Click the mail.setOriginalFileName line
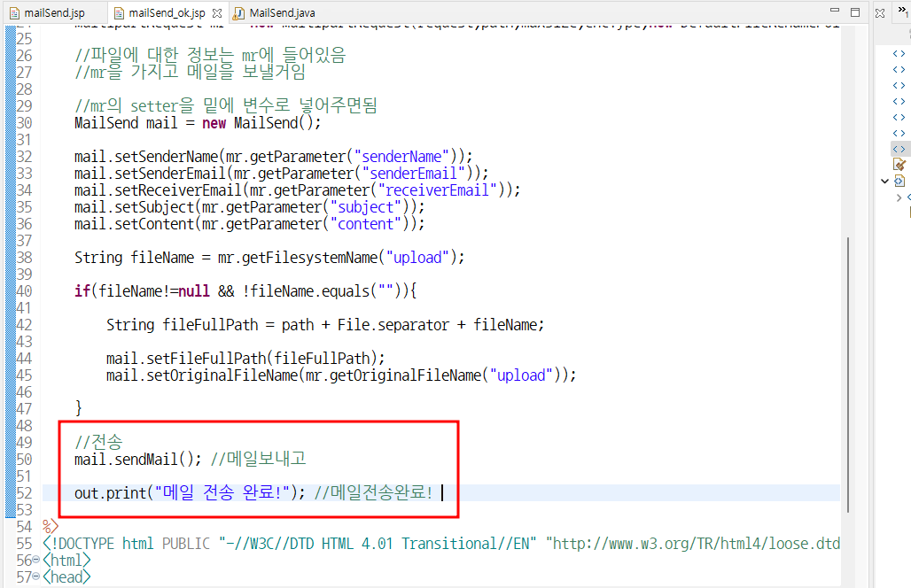This screenshot has width=911, height=588. point(341,375)
